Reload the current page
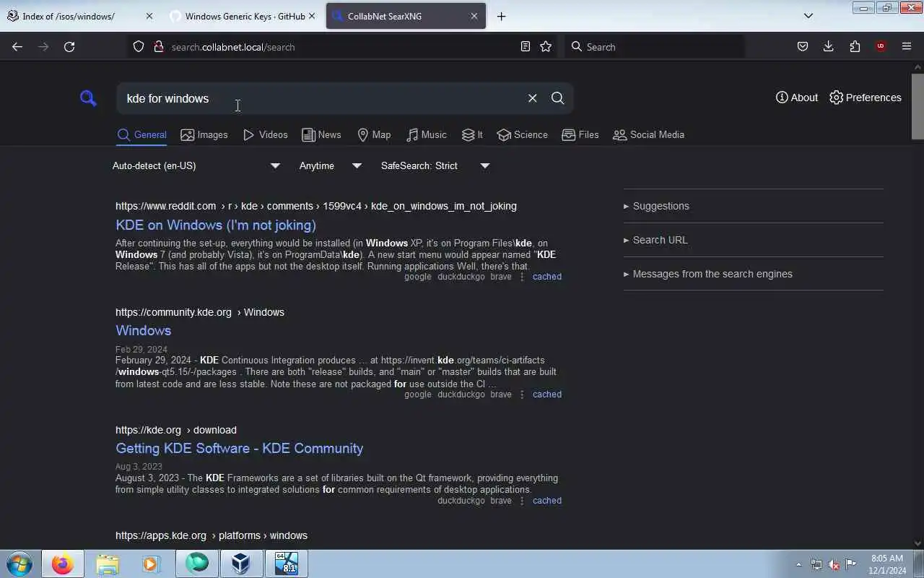Screen dimensions: 924x578 tap(69, 46)
